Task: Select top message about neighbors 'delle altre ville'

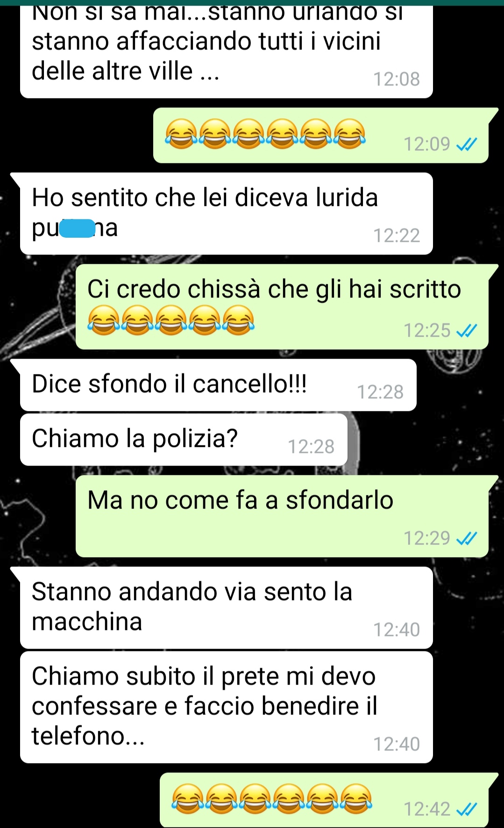Action: click(227, 49)
